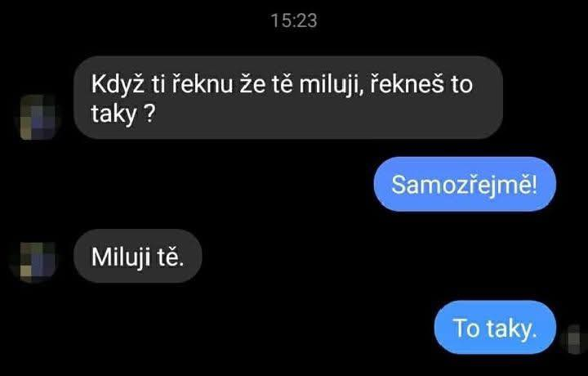Click the word "Když" in the first message
The height and width of the screenshot is (376, 588).
pyautogui.click(x=118, y=85)
